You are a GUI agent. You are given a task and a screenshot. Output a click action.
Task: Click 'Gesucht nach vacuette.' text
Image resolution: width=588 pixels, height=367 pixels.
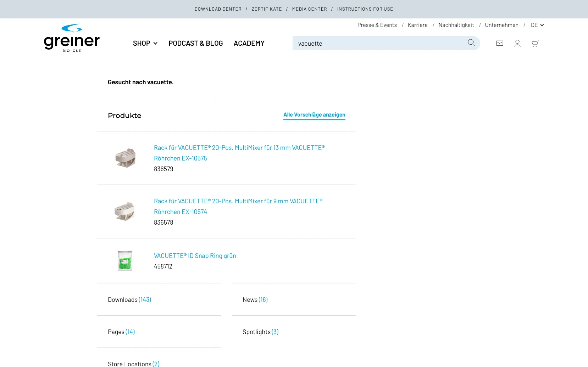(x=141, y=82)
